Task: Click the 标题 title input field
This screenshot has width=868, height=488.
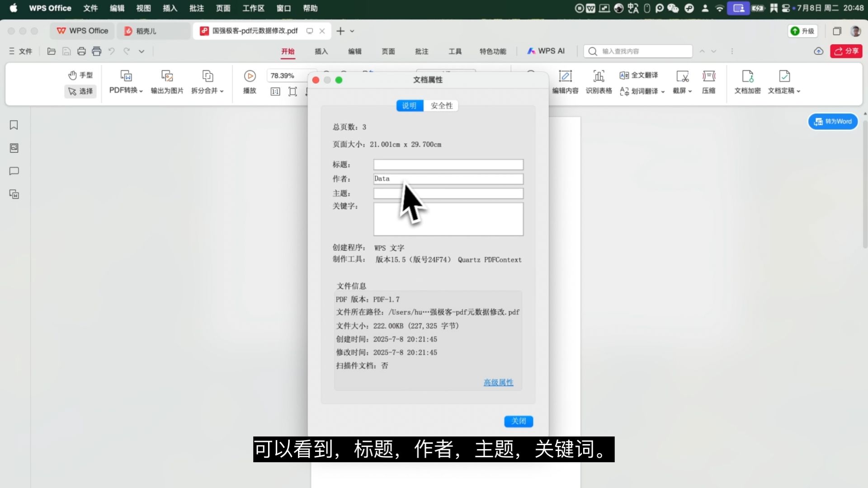Action: [448, 164]
